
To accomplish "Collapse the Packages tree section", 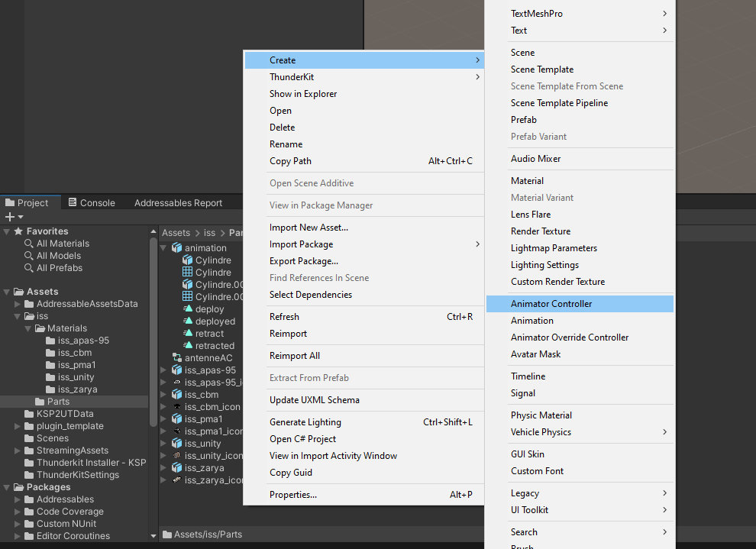I will pyautogui.click(x=8, y=487).
